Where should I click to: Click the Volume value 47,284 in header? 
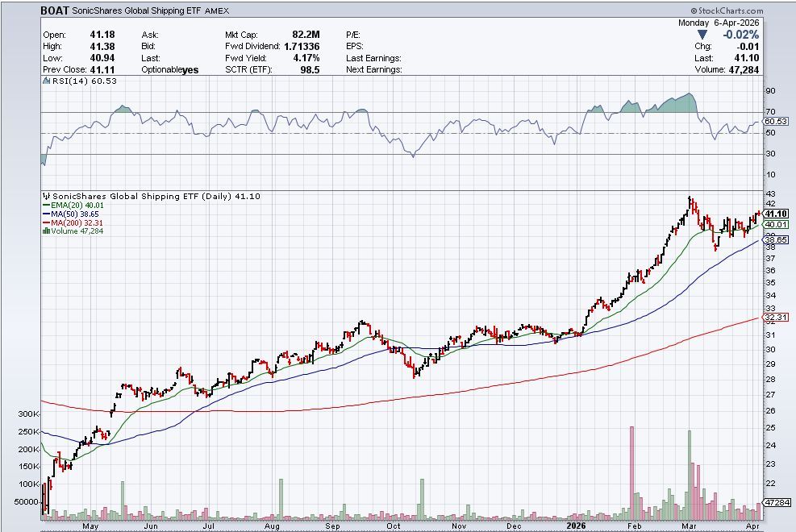click(744, 70)
